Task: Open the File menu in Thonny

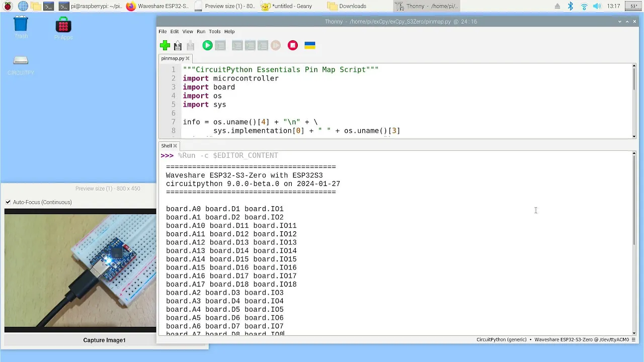Action: [x=163, y=31]
